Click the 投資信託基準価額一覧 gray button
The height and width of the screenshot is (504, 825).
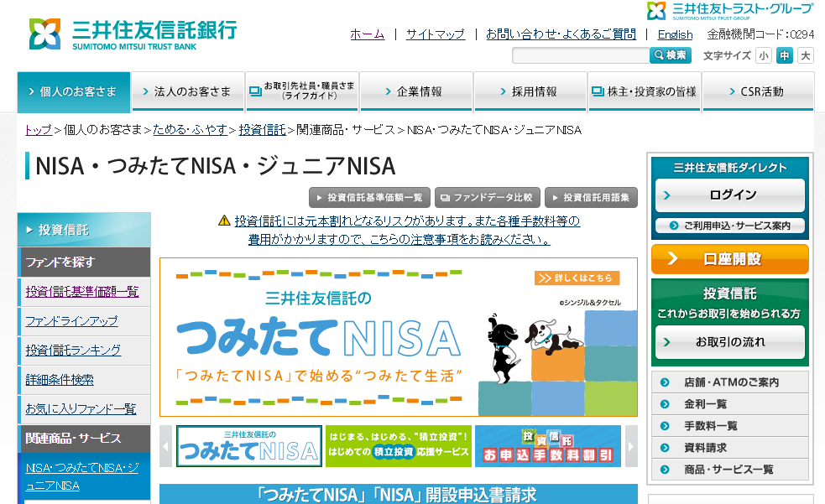[x=369, y=198]
